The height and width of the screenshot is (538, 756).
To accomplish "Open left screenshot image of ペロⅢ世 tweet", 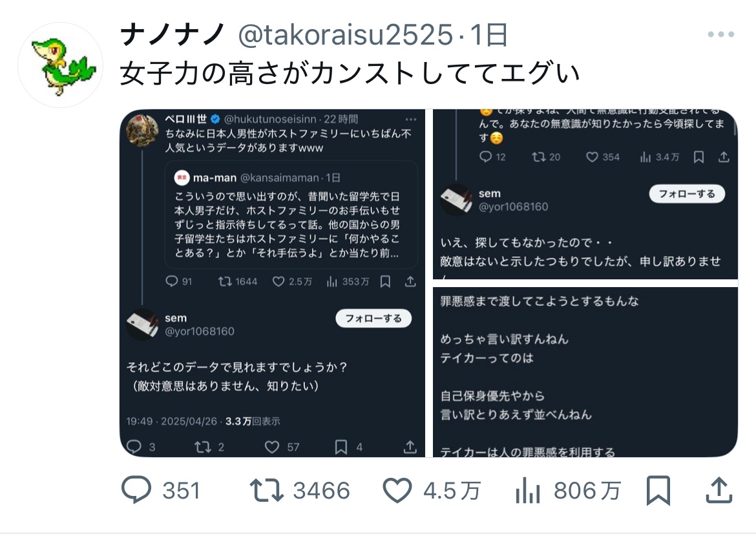I will click(273, 283).
